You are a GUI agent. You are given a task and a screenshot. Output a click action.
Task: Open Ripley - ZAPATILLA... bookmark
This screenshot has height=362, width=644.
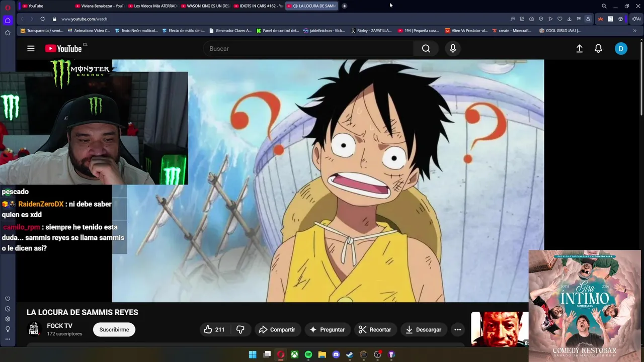371,31
